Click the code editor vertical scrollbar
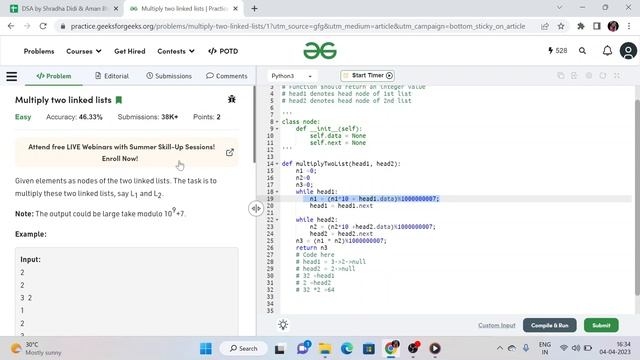Screen dimensions: 640x360 tap(637, 197)
